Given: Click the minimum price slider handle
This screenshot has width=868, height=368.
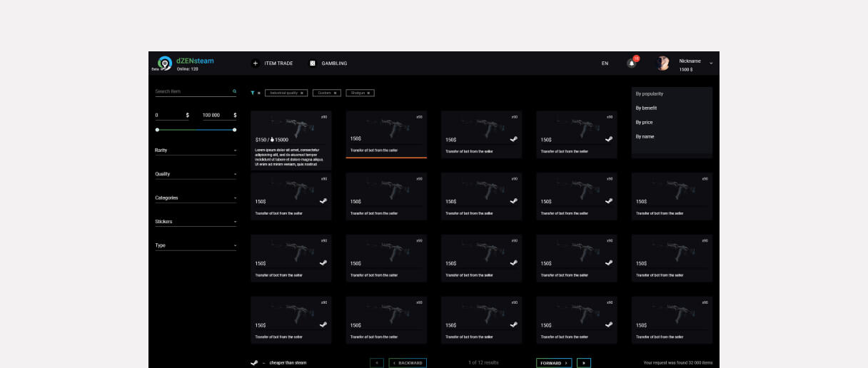Looking at the screenshot, I should [x=157, y=130].
